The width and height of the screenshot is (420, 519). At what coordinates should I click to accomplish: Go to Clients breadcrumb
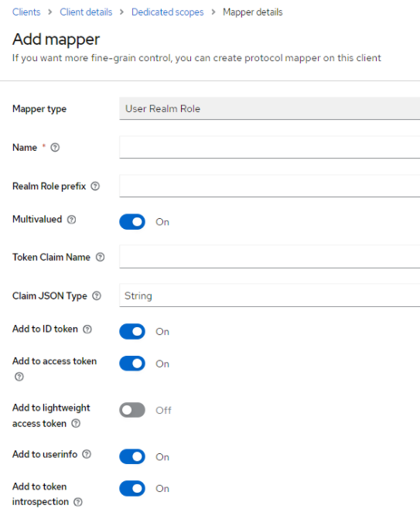pos(26,12)
